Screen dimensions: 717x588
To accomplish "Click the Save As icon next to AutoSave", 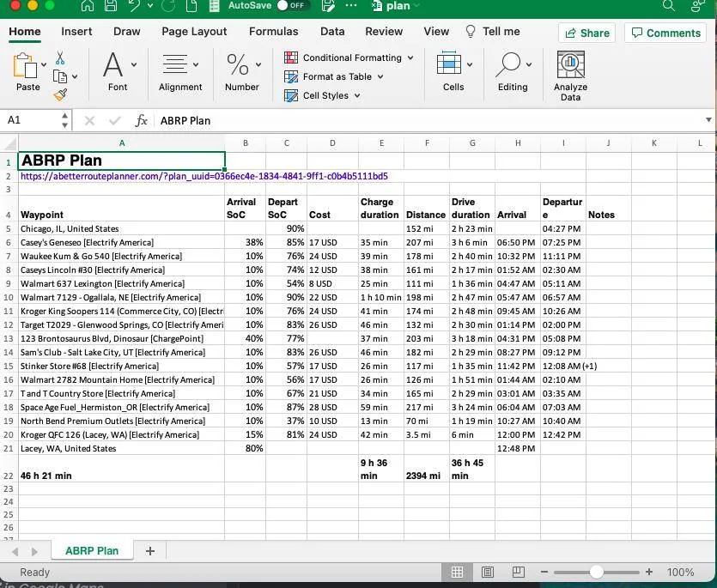I will pyautogui.click(x=328, y=5).
